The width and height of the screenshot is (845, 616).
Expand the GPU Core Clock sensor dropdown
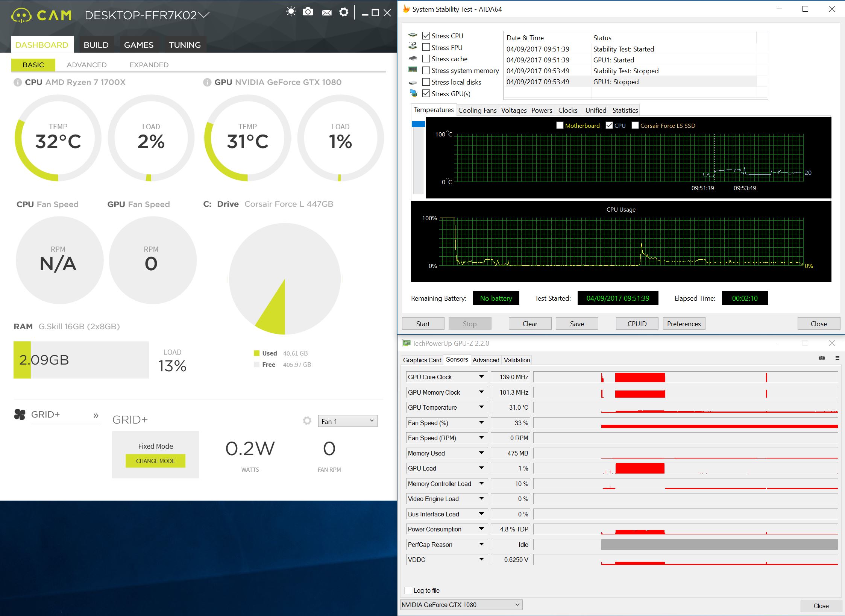pos(481,377)
